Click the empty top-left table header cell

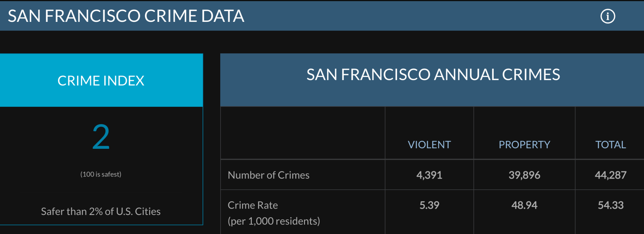pos(303,133)
